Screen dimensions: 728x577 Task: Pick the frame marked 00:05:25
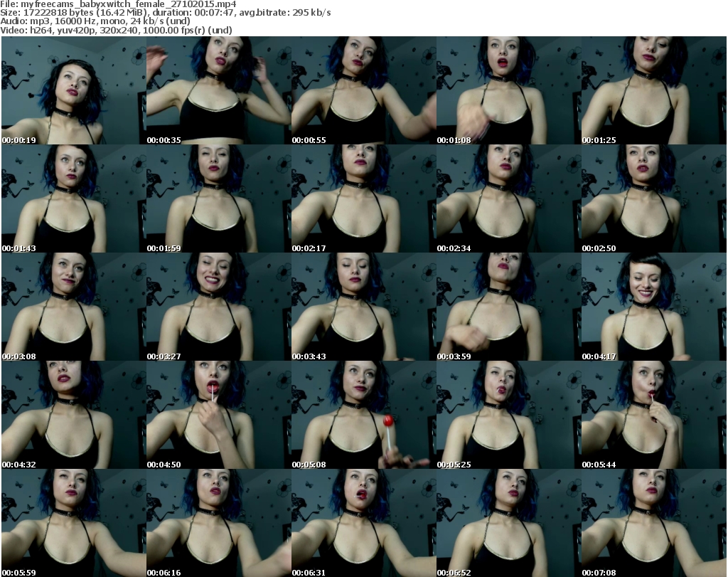pos(509,415)
